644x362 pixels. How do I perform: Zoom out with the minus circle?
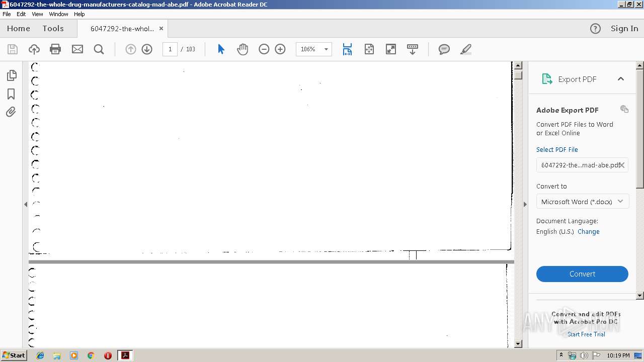pyautogui.click(x=264, y=49)
